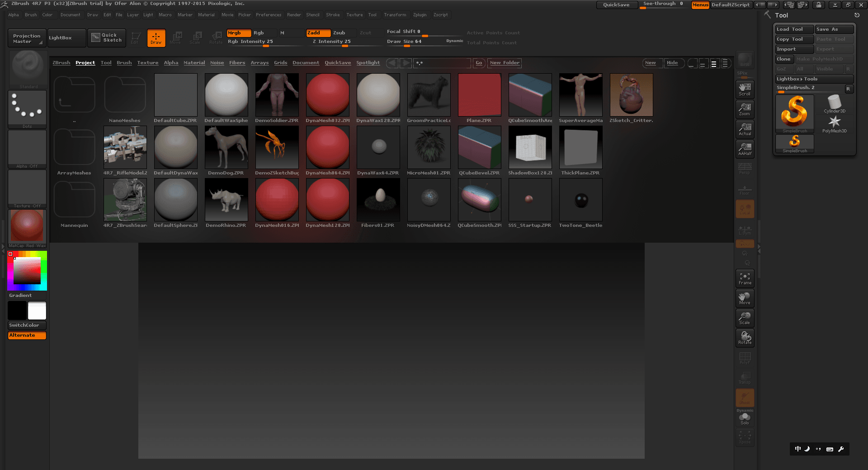Click the Frame icon in right shelf
868x470 pixels.
[x=745, y=278]
